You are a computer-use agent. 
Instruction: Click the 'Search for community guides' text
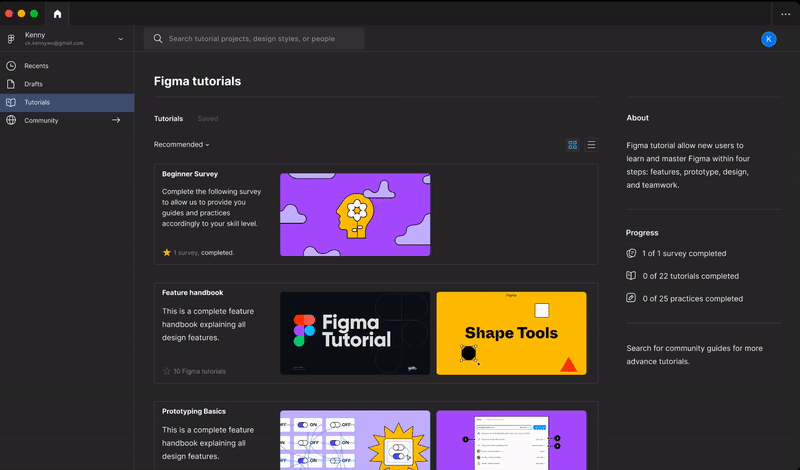(x=694, y=355)
